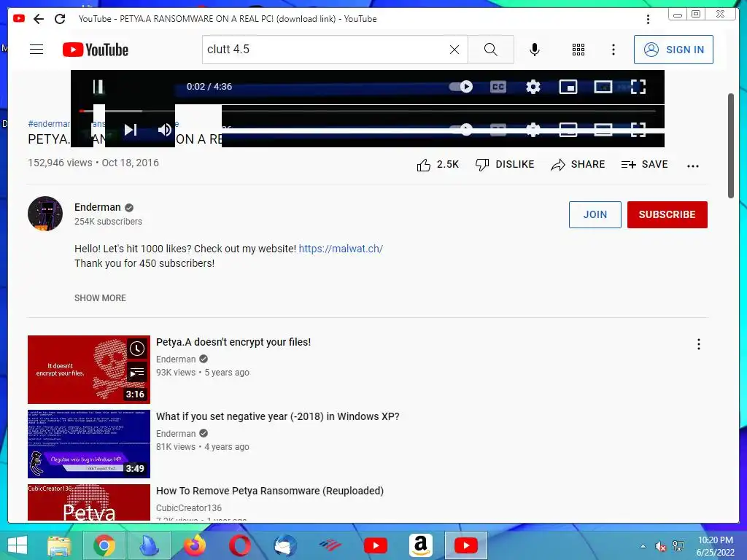Open the Enderman channel avatar
The image size is (747, 560).
(x=45, y=214)
